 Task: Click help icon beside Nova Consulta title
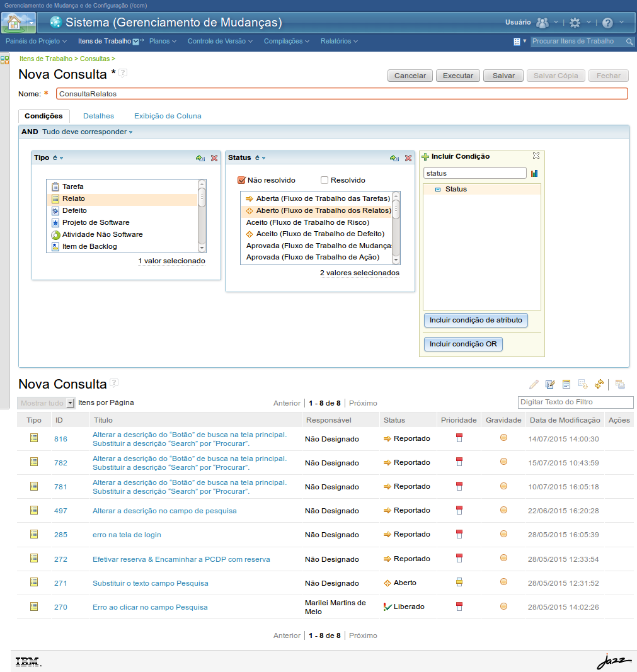123,73
